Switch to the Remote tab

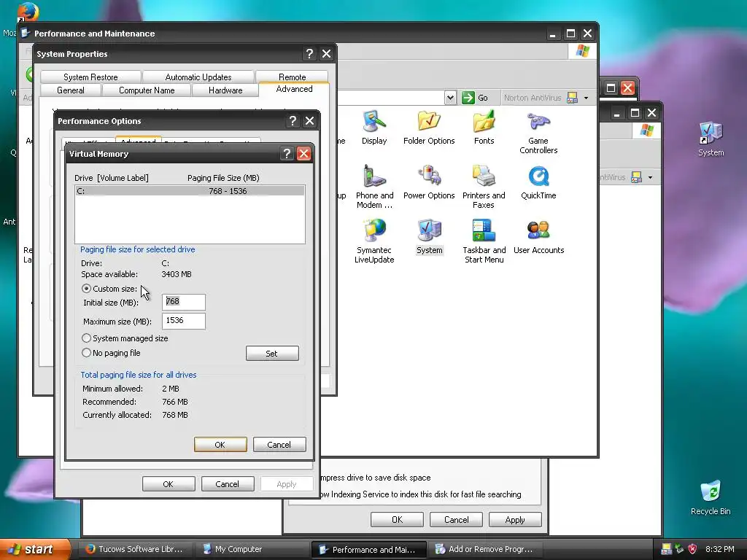tap(292, 77)
